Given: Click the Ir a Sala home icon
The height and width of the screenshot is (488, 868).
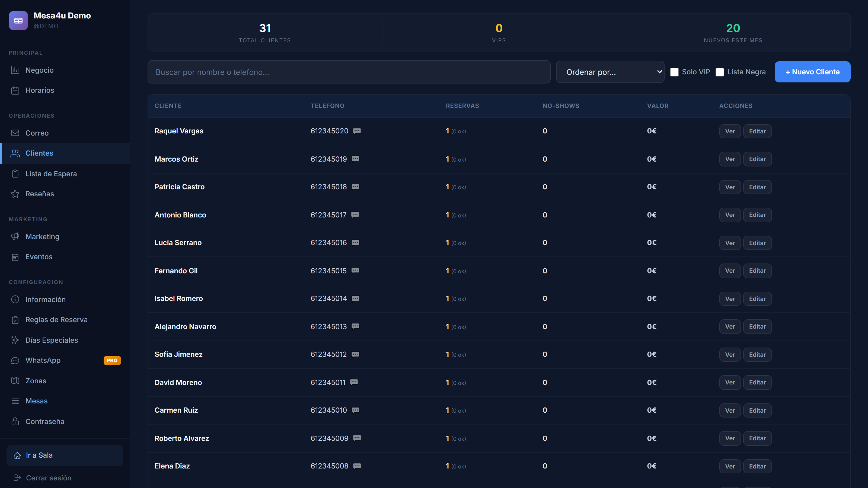Looking at the screenshot, I should pos(18,455).
